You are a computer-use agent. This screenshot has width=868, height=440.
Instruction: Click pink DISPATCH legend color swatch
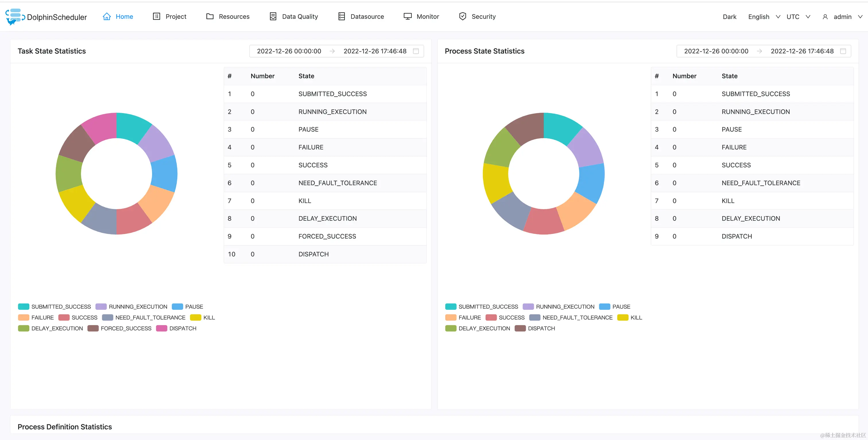pyautogui.click(x=162, y=328)
